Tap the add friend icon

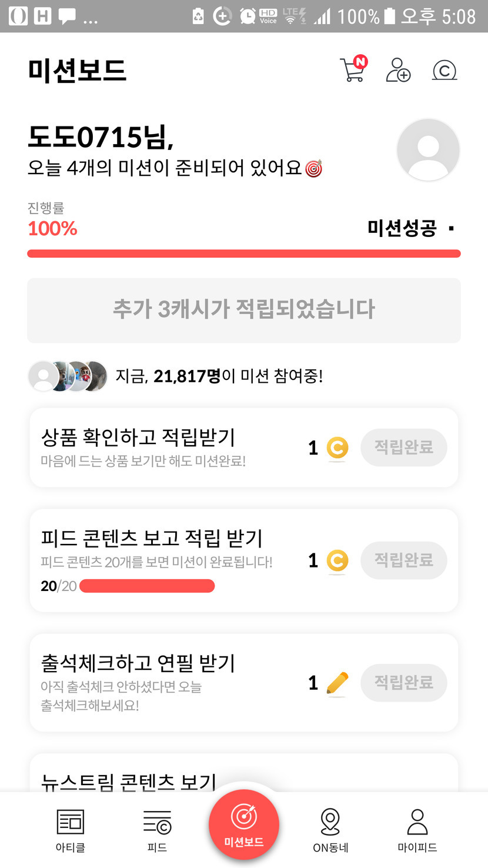[x=398, y=70]
